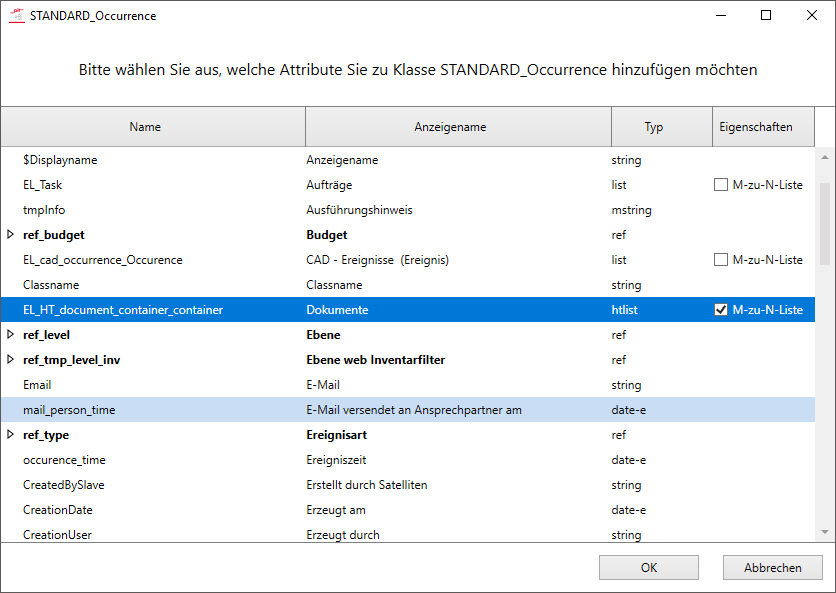
Task: Uncheck M-zu-N-Liste on the Dokumente row
Action: [721, 310]
